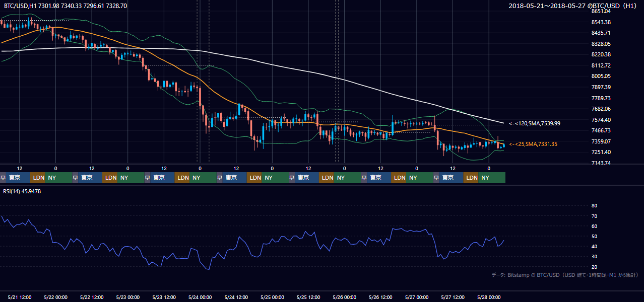Click price axis value 8543.38
This screenshot has height=302, width=644.
pos(601,22)
